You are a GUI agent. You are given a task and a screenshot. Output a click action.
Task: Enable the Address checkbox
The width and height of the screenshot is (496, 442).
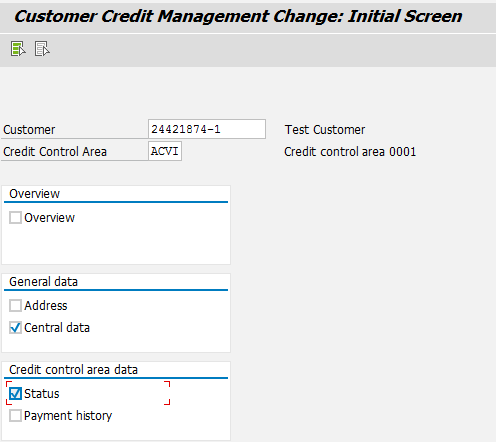pyautogui.click(x=15, y=305)
